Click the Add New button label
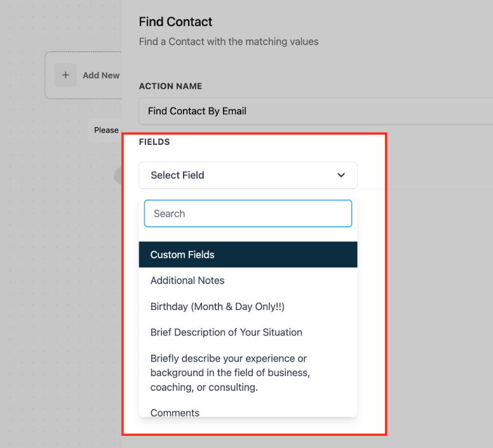 (x=101, y=75)
